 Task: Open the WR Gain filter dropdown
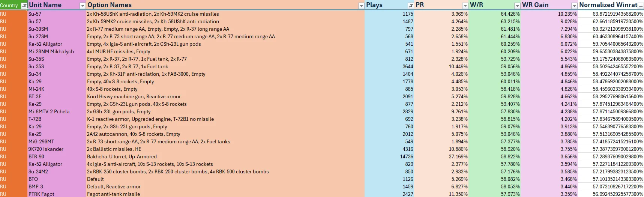tap(574, 6)
